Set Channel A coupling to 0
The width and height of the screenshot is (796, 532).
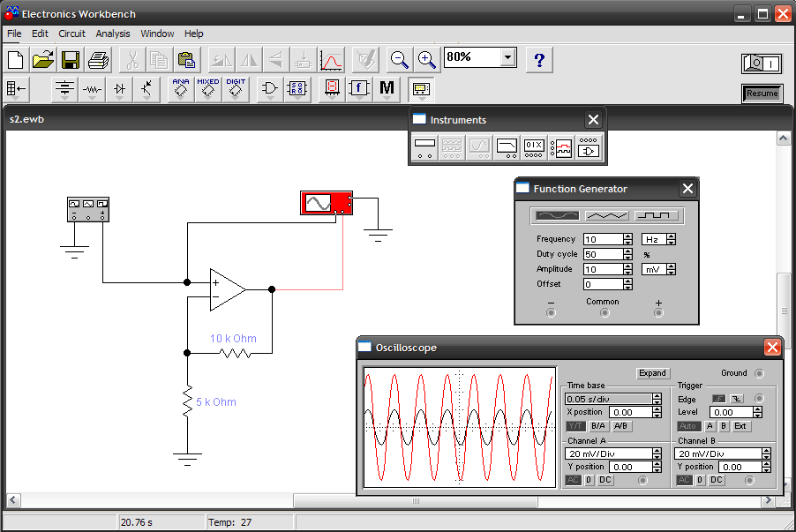(589, 480)
